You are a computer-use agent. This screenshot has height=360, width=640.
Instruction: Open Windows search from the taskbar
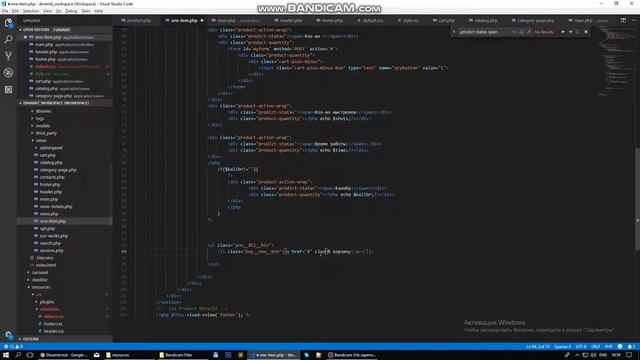[x=18, y=355]
